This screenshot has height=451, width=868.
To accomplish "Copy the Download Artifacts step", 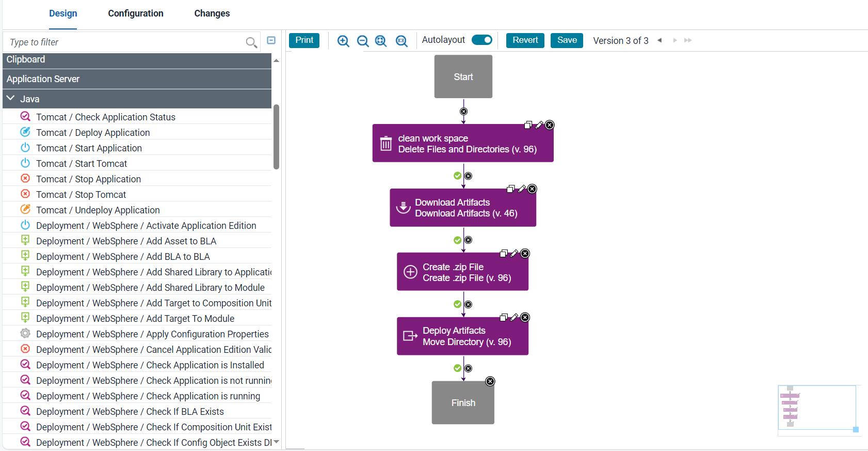I will coord(510,189).
